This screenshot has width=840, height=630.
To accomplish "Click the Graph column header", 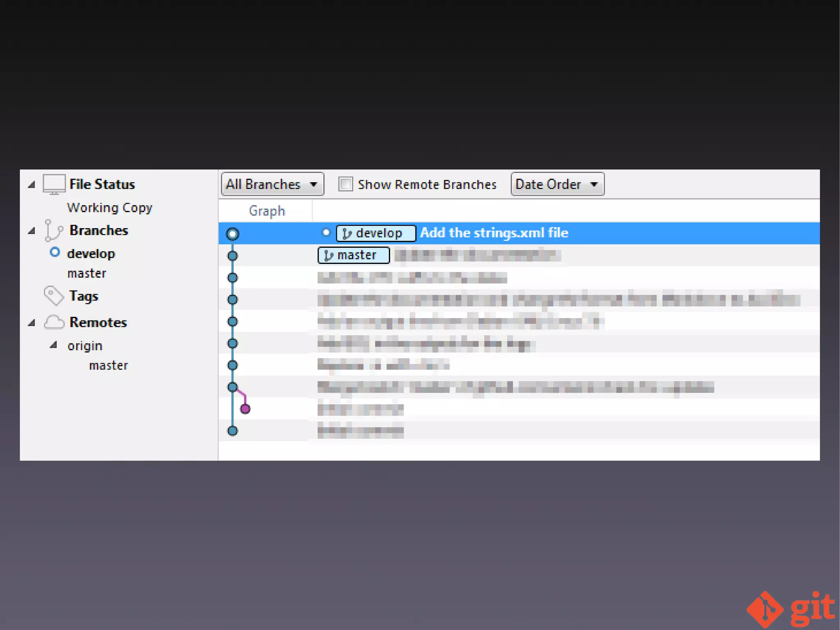I will coord(267,211).
